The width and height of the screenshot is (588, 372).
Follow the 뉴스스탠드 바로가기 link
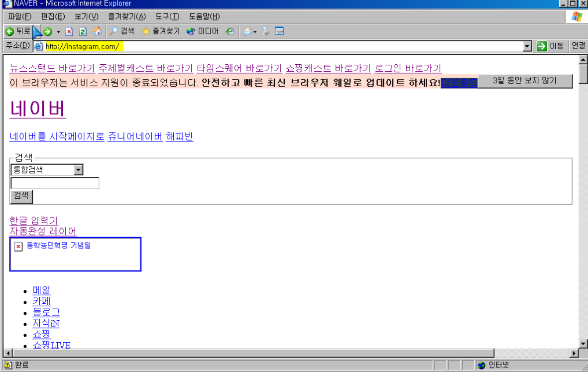pyautogui.click(x=52, y=68)
